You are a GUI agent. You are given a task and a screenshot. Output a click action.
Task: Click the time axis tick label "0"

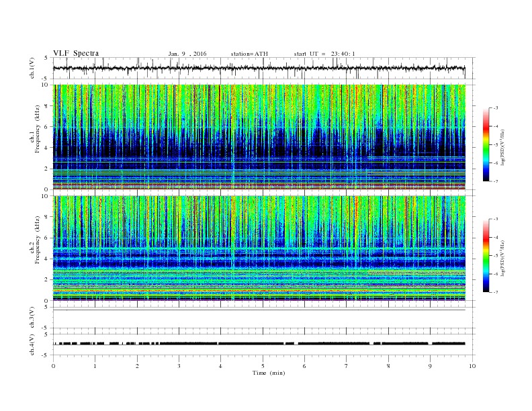coord(53,366)
